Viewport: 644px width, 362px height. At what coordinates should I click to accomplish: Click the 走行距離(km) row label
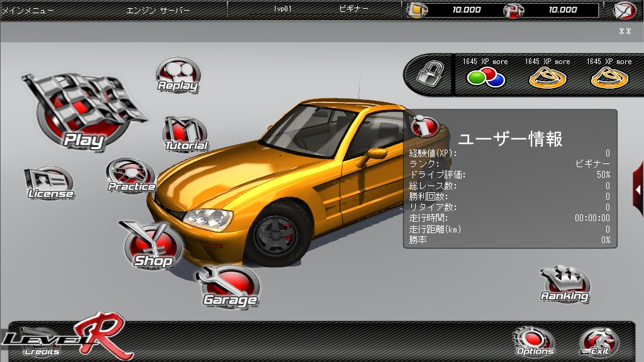click(435, 229)
